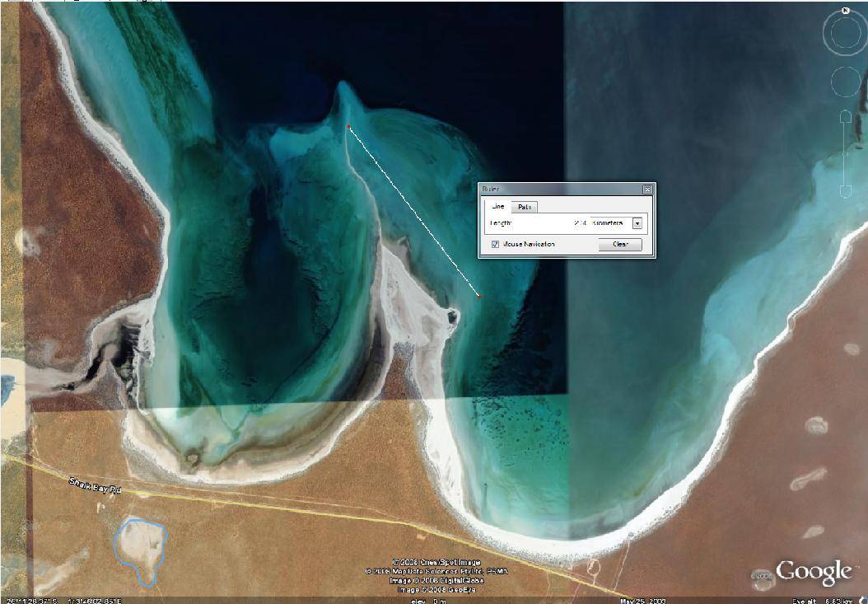Click the N marker on the compass ring

pyautogui.click(x=846, y=11)
